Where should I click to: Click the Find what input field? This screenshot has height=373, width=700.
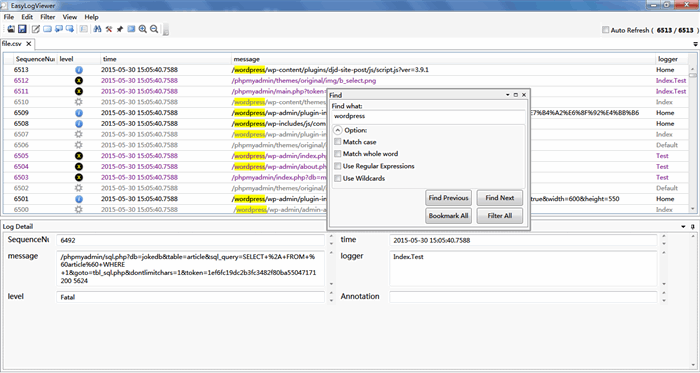pos(429,116)
